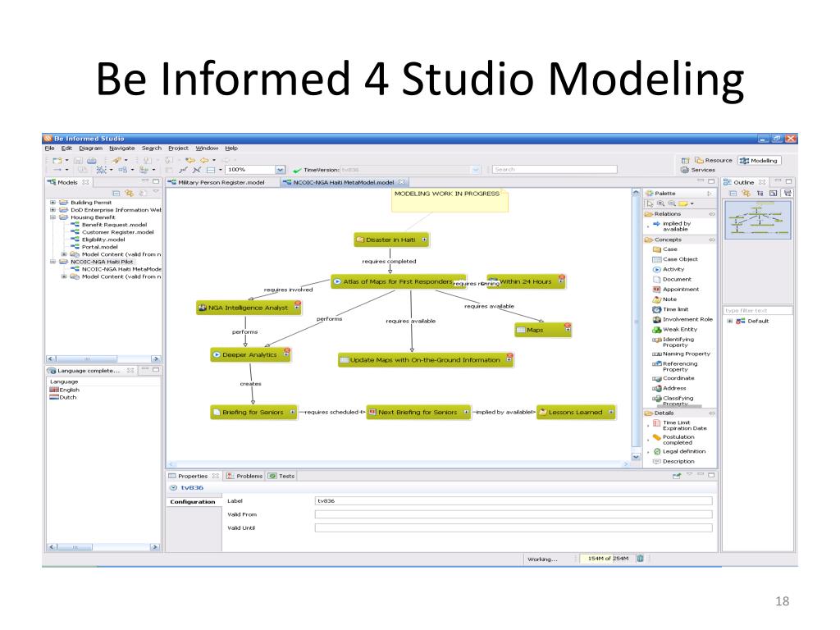Pick the Identifying Property palette item
Image resolution: width=840 pixels, height=630 pixels.
673,342
